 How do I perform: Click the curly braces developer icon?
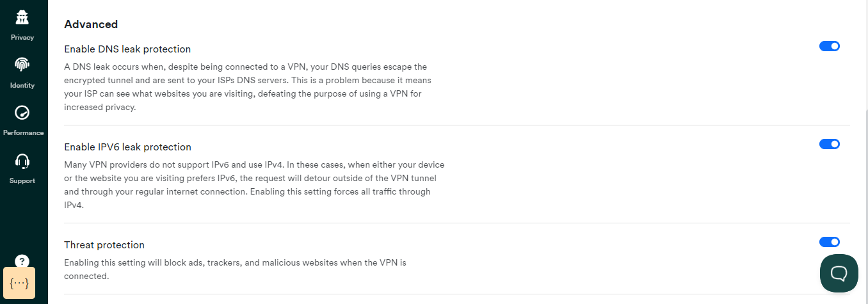click(x=20, y=283)
